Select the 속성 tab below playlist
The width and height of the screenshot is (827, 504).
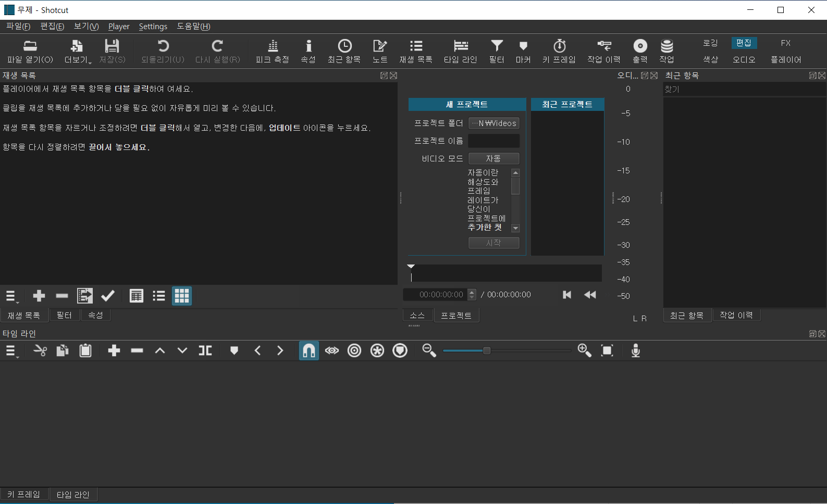[95, 316]
